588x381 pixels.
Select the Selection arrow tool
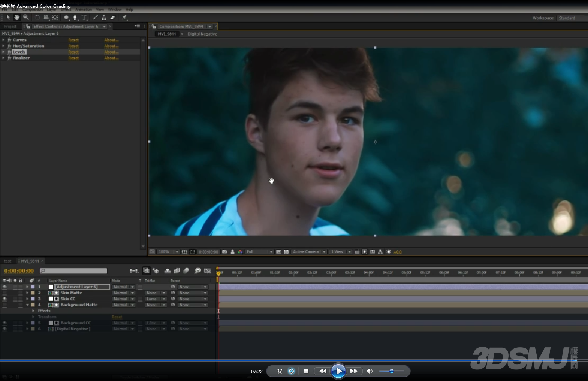coord(8,18)
